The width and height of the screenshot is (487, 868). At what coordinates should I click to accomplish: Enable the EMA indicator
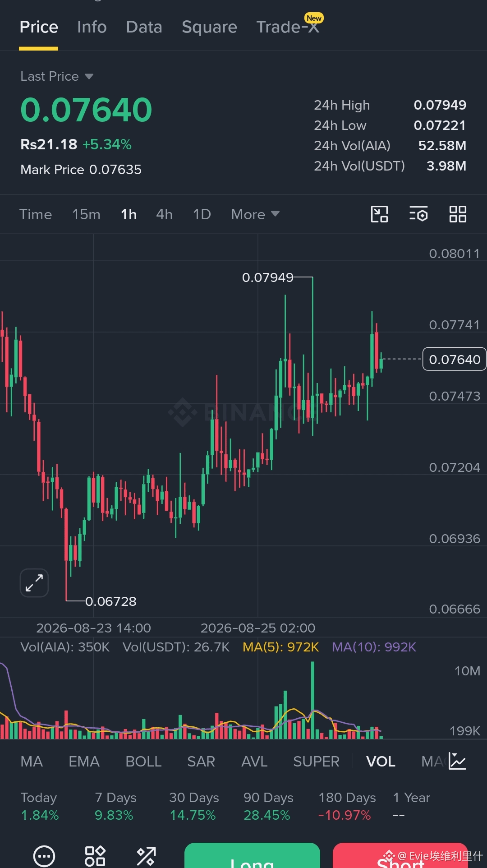pos(84,762)
